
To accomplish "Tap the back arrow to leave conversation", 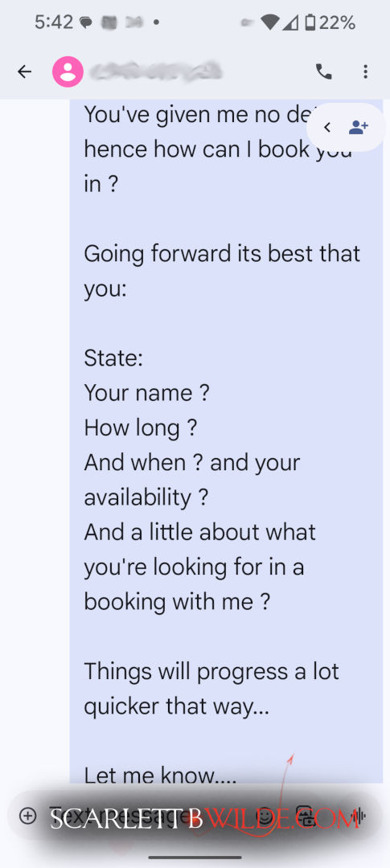I will pyautogui.click(x=24, y=72).
